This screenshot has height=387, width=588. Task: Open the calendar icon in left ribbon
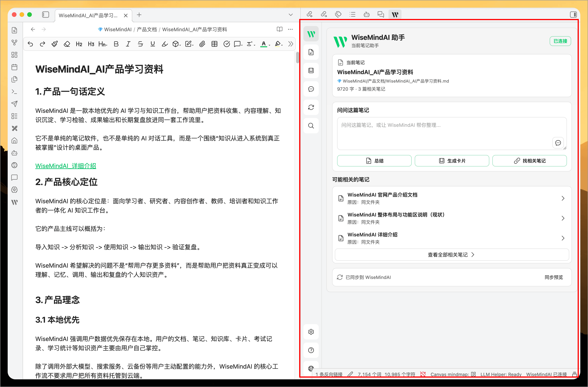15,67
